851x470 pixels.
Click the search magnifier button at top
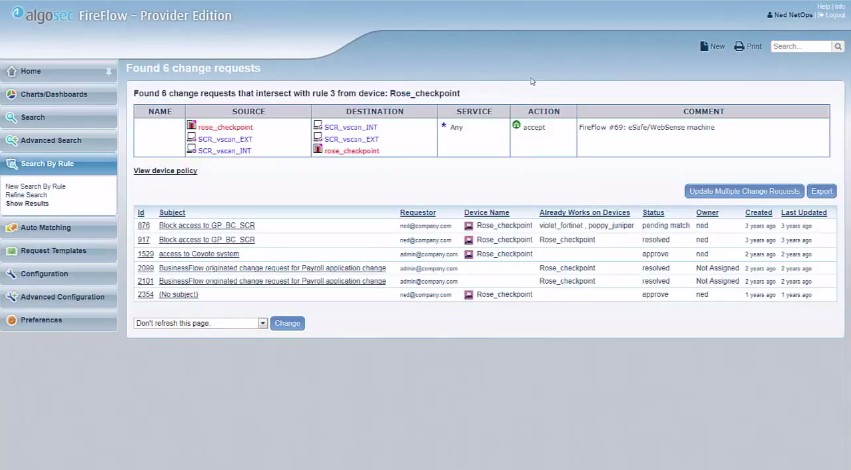pyautogui.click(x=838, y=47)
